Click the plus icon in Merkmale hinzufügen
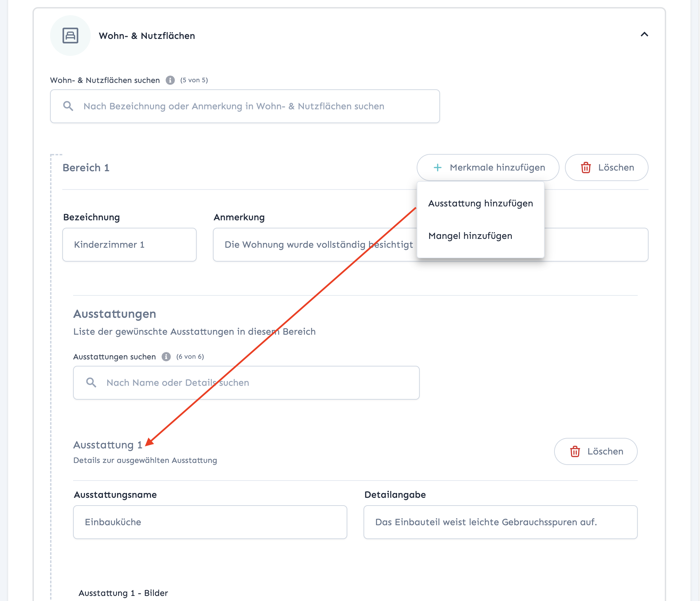Screen dimensions: 700x601 click(x=438, y=168)
